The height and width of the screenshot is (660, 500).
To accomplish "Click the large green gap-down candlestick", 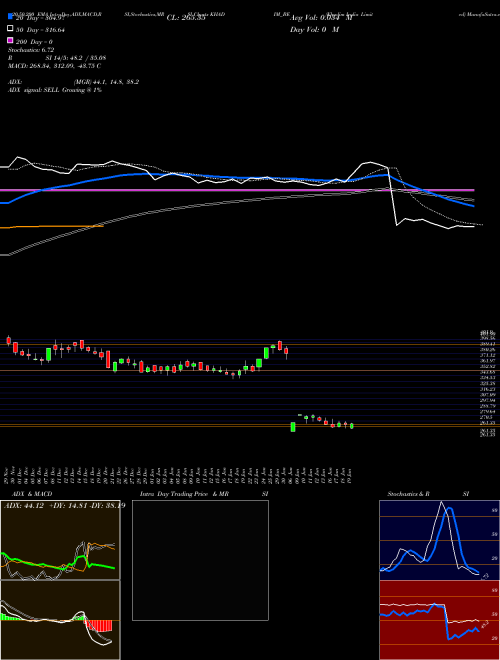I will pyautogui.click(x=293, y=427).
